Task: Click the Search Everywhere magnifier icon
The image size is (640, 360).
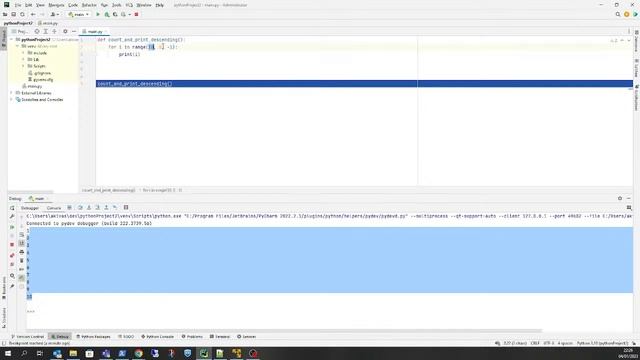Action: pyautogui.click(x=618, y=14)
